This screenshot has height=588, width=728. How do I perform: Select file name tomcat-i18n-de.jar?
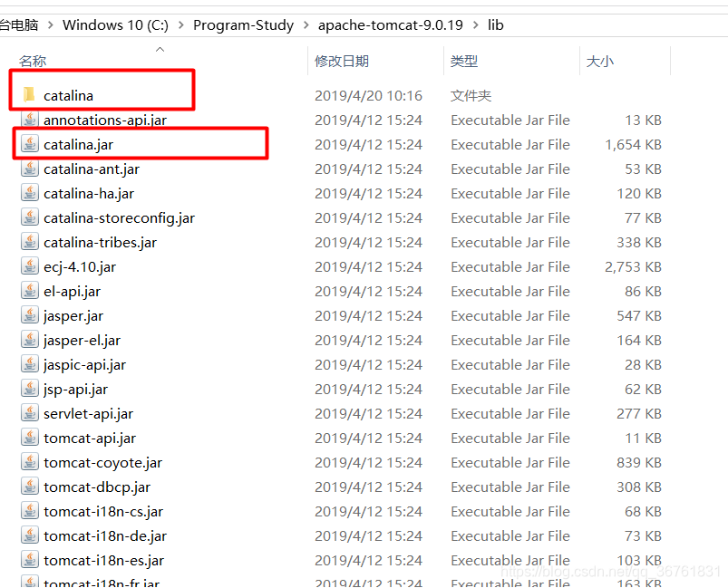[105, 536]
